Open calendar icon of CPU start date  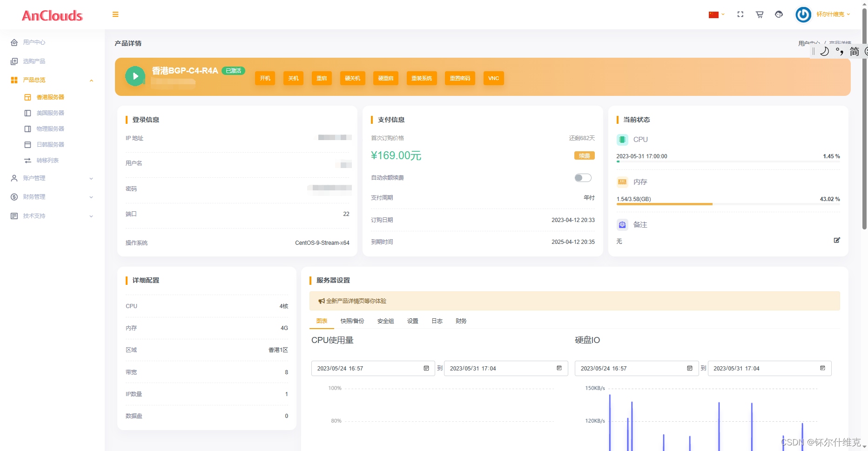pos(426,368)
